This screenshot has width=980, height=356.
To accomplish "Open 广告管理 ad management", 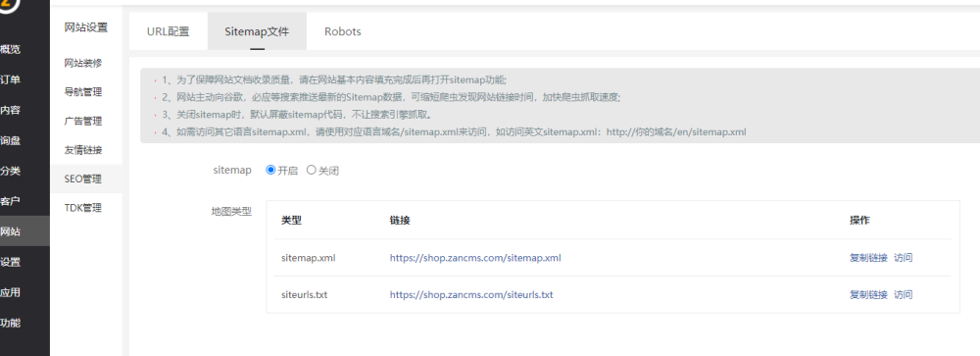I will click(x=83, y=121).
